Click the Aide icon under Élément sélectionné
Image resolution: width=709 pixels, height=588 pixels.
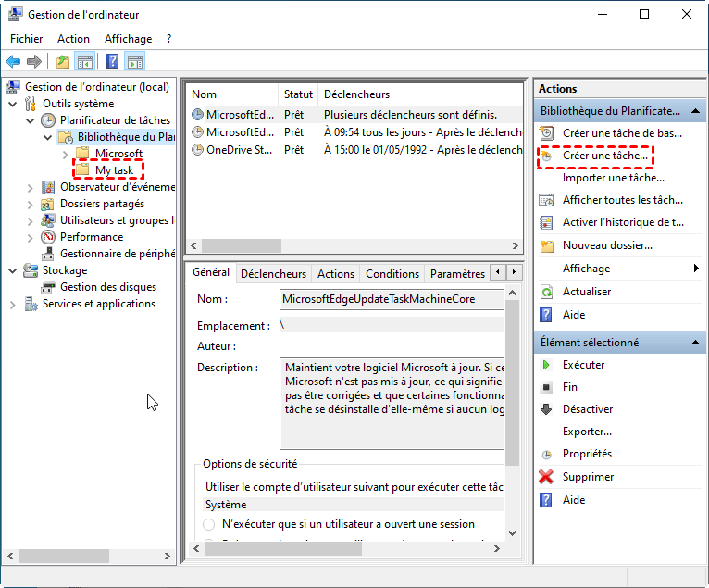coord(546,500)
